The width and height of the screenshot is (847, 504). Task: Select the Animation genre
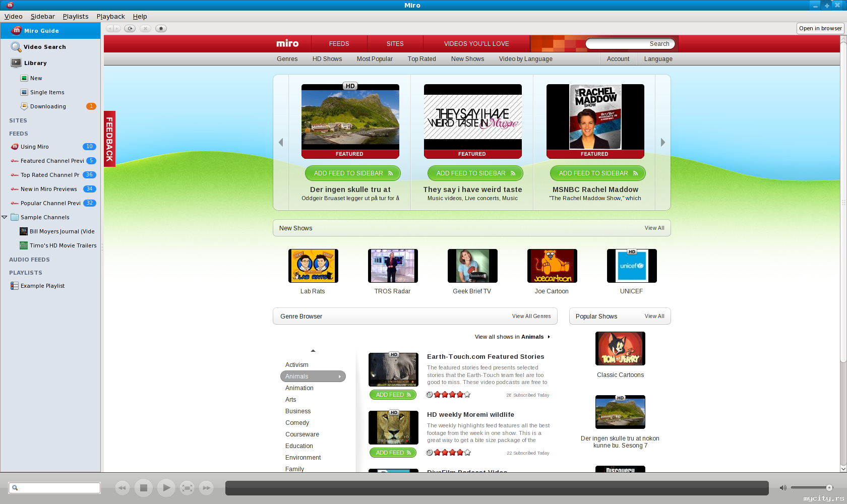(x=299, y=388)
